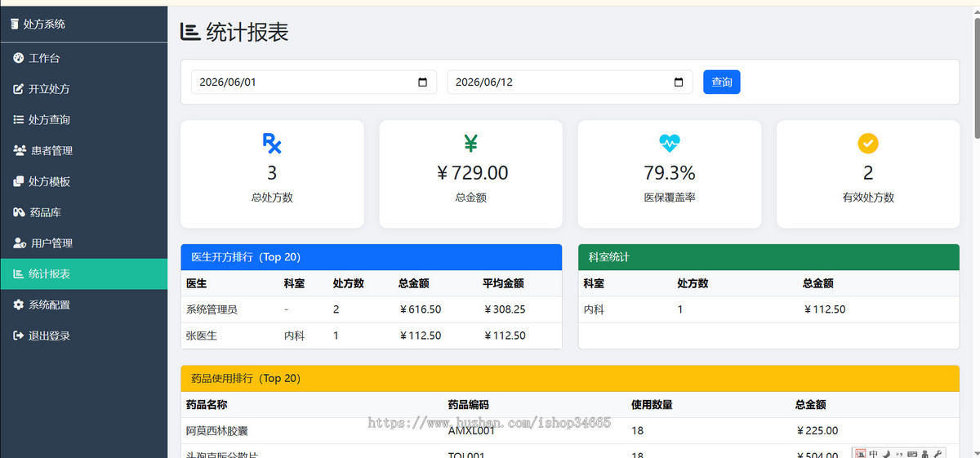Image resolution: width=980 pixels, height=458 pixels.
Task: Click the 统计报表 chart icon in sidebar
Action: [x=19, y=274]
